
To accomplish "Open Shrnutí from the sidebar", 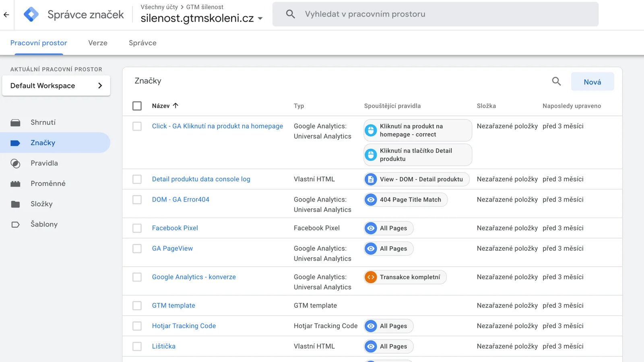I will click(43, 122).
